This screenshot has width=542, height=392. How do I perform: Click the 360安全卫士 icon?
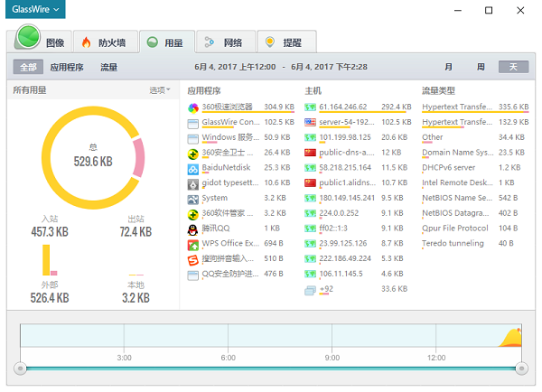pyautogui.click(x=193, y=153)
